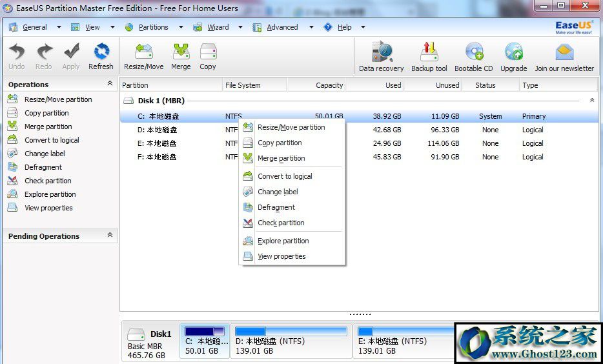The height and width of the screenshot is (364, 603).
Task: Select the Resize/Move toolbar tool
Action: coord(143,57)
